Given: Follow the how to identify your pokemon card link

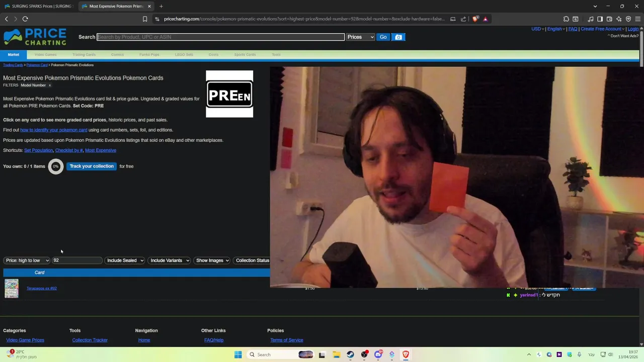Looking at the screenshot, I should (53, 130).
